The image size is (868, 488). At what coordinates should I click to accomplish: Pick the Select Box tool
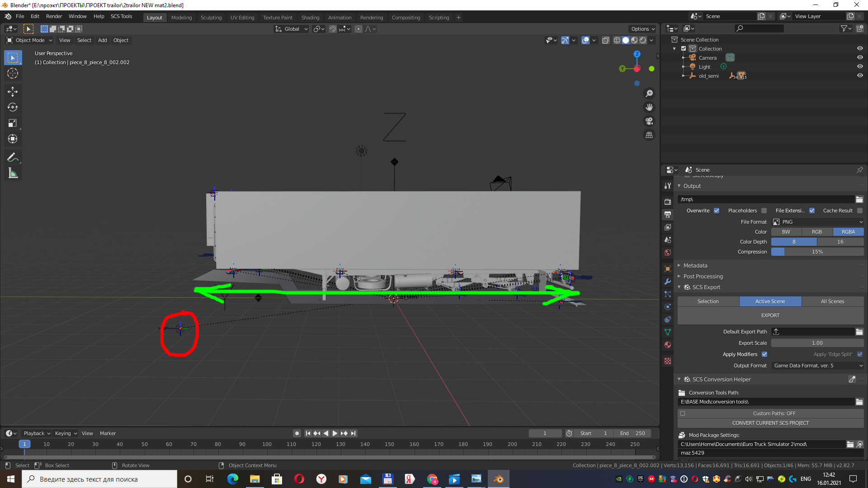pyautogui.click(x=13, y=57)
